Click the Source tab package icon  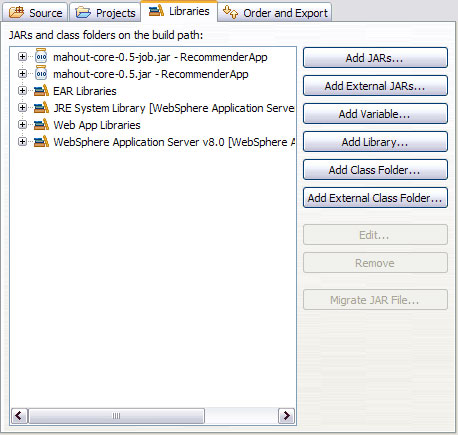[x=16, y=13]
